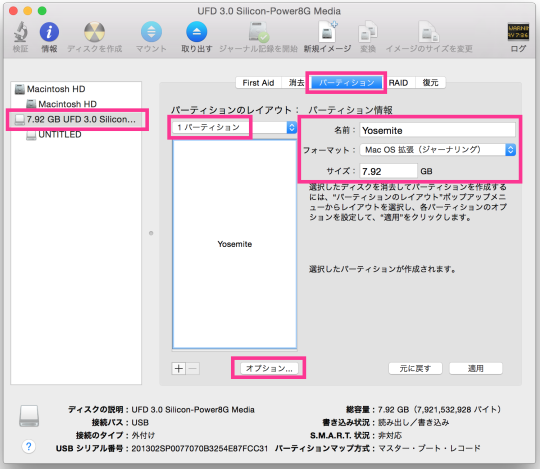
Task: Click the 適用 apply button
Action: click(x=476, y=368)
